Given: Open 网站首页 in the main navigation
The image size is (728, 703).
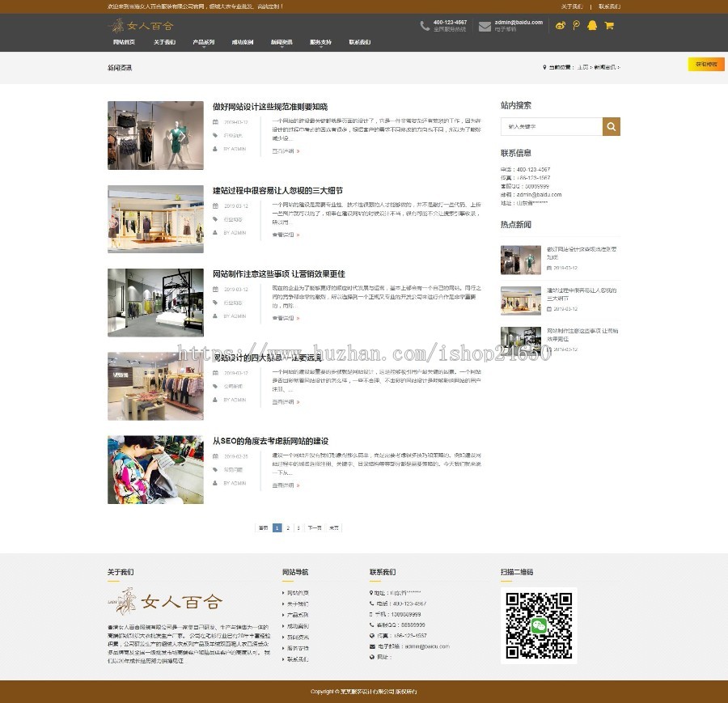Looking at the screenshot, I should [x=124, y=42].
